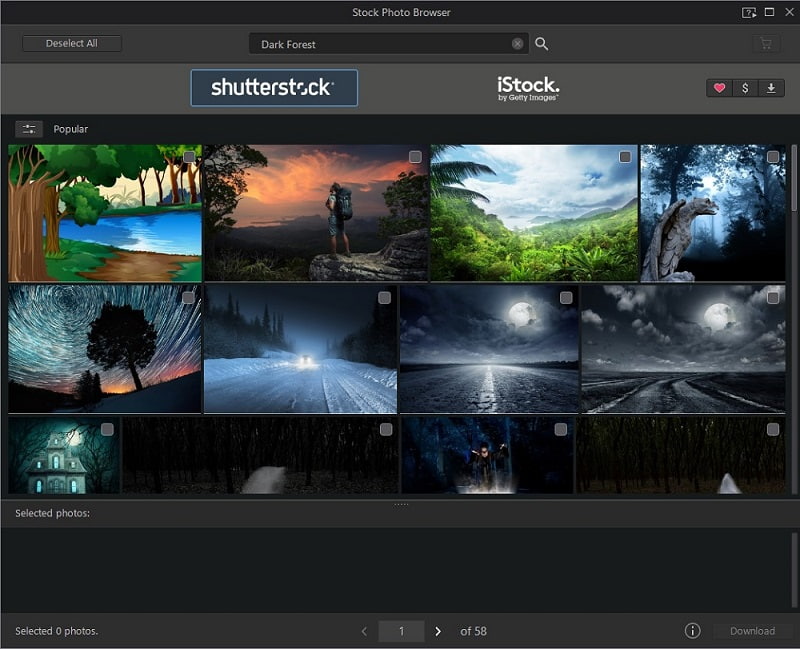
Task: Open the info icon near Download button
Action: 691,631
